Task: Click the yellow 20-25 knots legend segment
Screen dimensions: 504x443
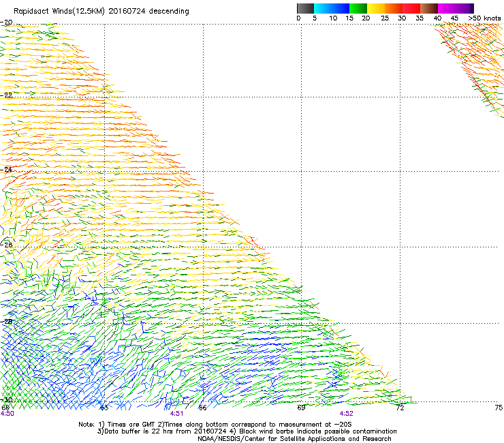Action: [376, 8]
